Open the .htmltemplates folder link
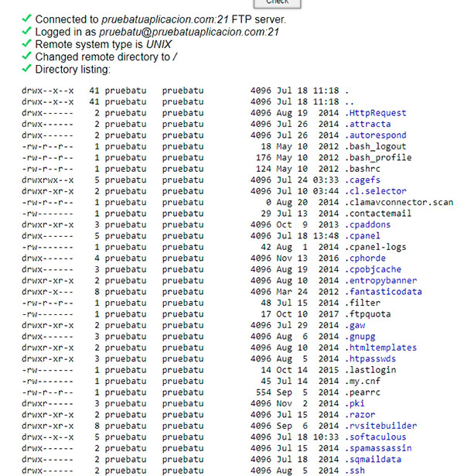Screen dimensions: 464x476 pos(381,348)
